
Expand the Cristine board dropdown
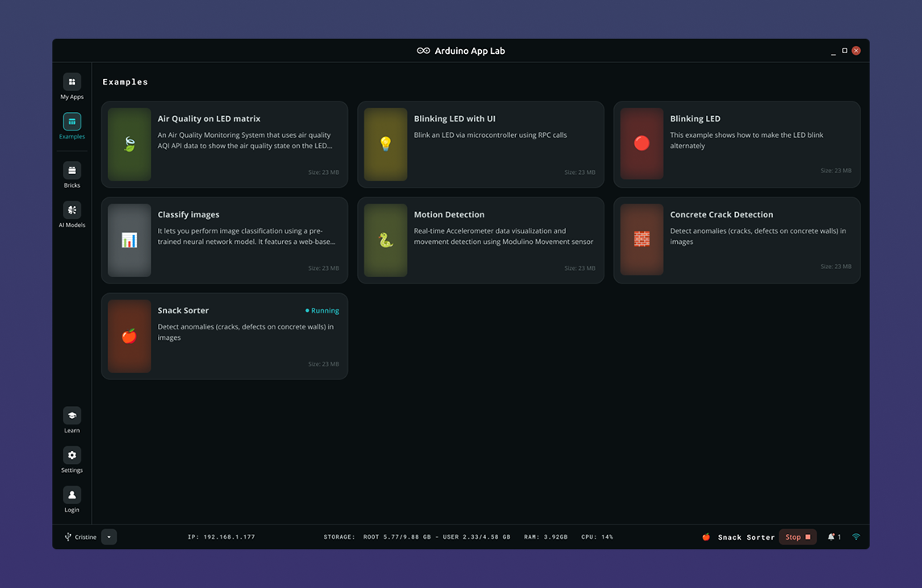pyautogui.click(x=109, y=537)
